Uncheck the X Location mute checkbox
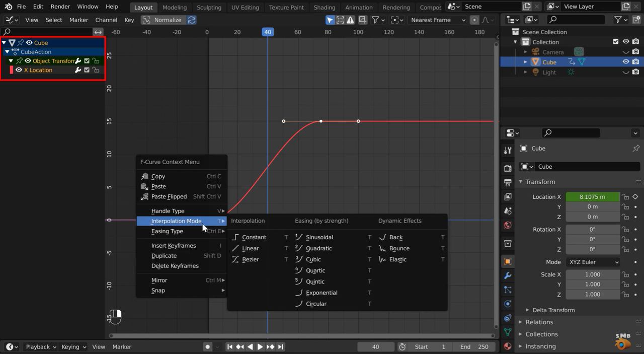Viewport: 644px width, 354px height. click(87, 70)
